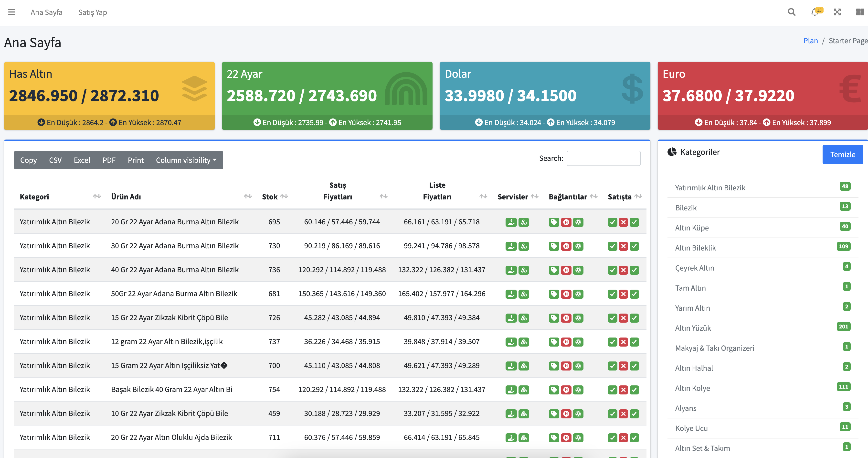868x458 pixels.
Task: Focus the table Search input field
Action: [x=603, y=158]
